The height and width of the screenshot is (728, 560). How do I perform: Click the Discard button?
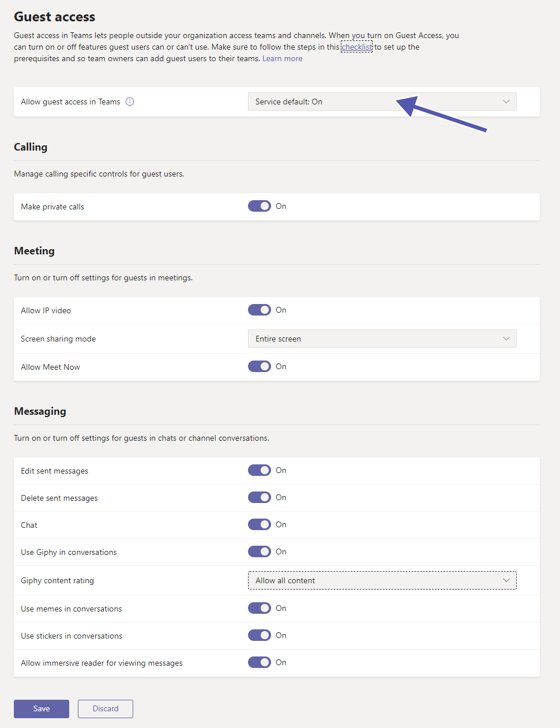(x=106, y=709)
